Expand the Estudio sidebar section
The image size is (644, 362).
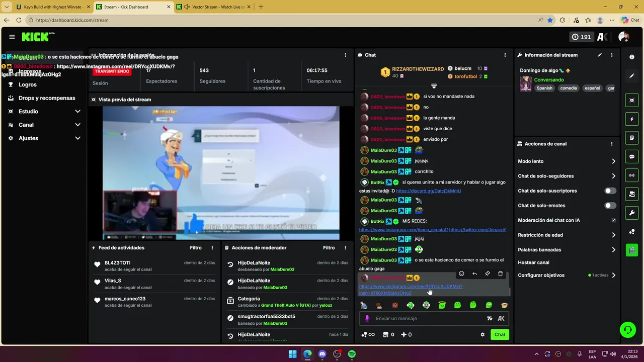44,111
